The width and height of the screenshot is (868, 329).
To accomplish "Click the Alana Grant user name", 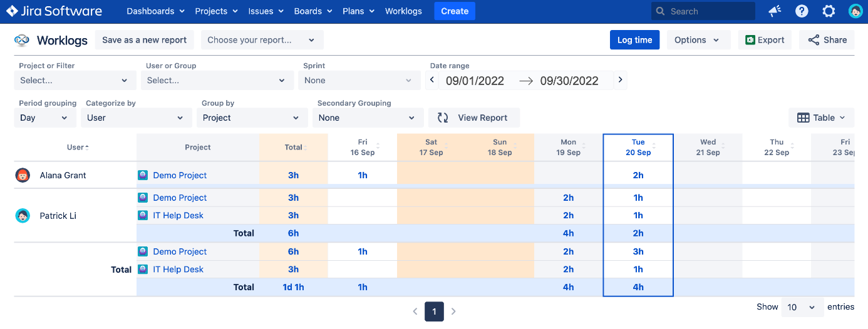I will [x=63, y=175].
